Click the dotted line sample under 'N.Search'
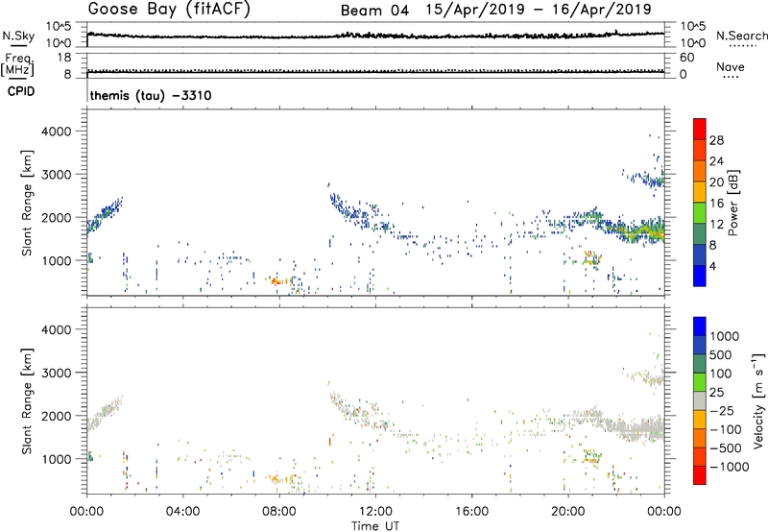Screen dimensions: 768x532 pos(742,46)
